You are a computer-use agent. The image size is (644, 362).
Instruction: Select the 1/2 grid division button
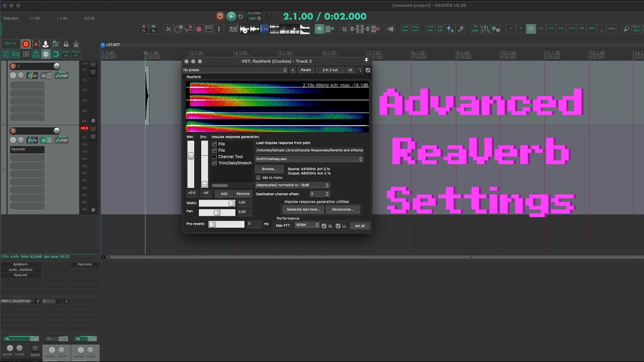point(541,29)
